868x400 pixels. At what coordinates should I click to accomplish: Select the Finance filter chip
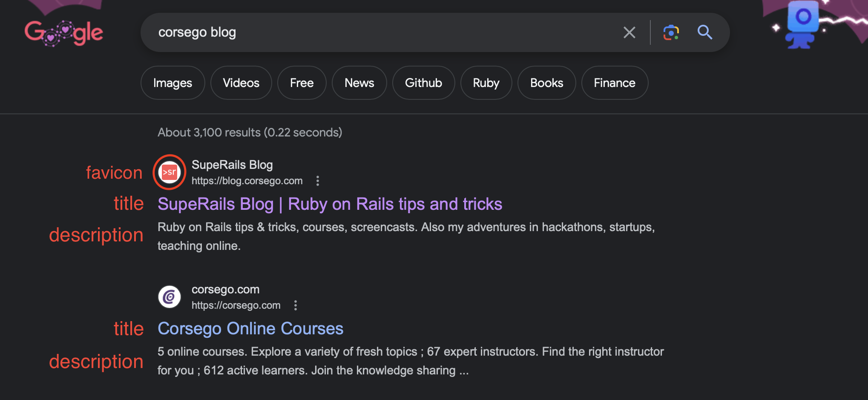(x=615, y=83)
